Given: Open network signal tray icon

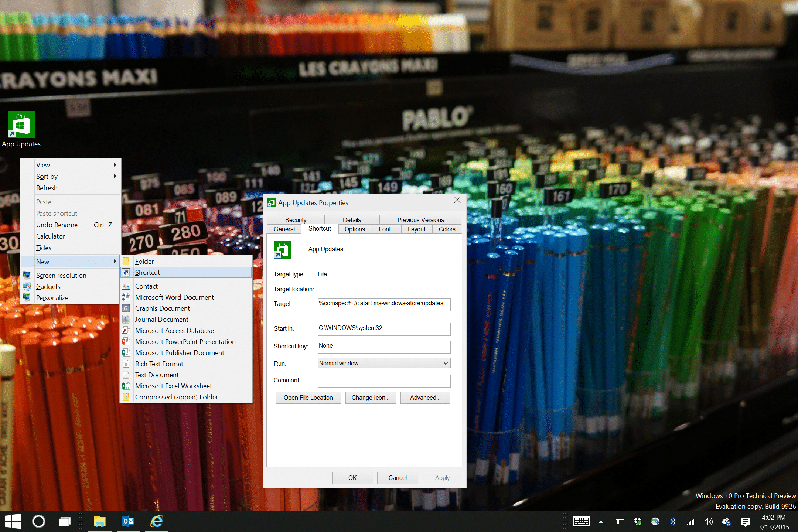Looking at the screenshot, I should [x=690, y=522].
